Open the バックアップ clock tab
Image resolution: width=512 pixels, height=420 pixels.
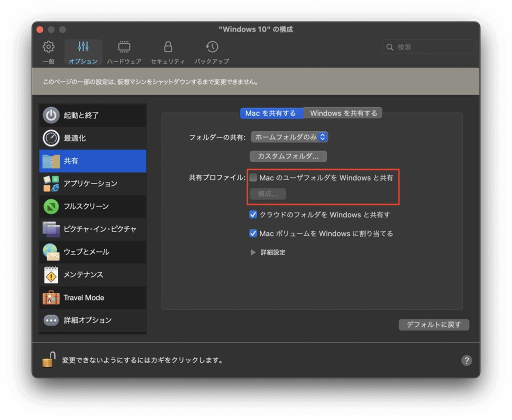click(212, 52)
